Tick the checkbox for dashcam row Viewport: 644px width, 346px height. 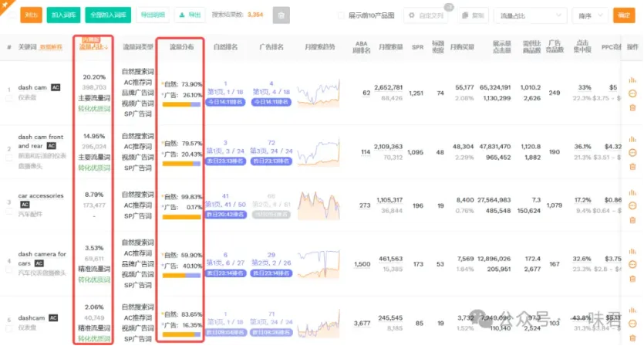[9, 328]
